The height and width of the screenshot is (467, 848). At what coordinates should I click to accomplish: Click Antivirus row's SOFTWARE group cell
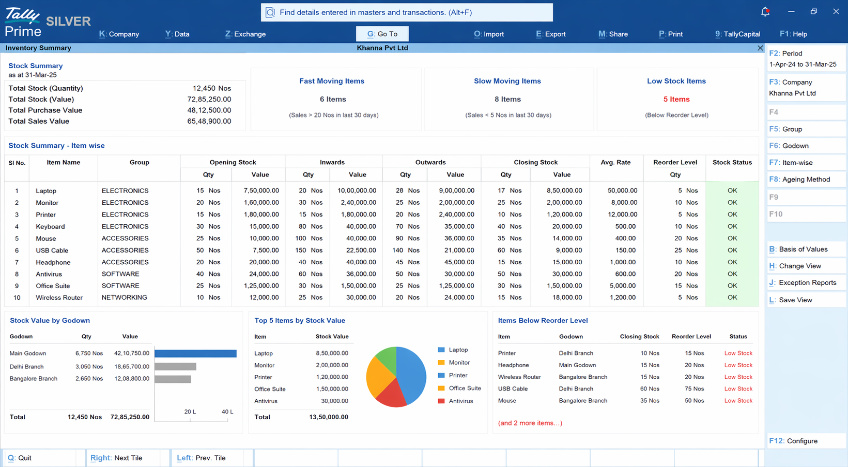coord(120,274)
